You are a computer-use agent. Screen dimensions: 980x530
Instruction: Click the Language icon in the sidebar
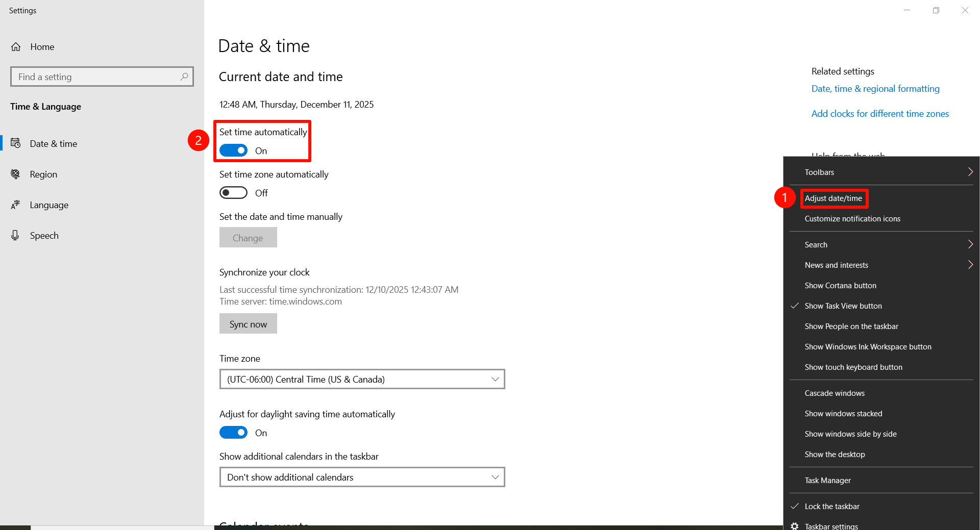[x=15, y=205]
